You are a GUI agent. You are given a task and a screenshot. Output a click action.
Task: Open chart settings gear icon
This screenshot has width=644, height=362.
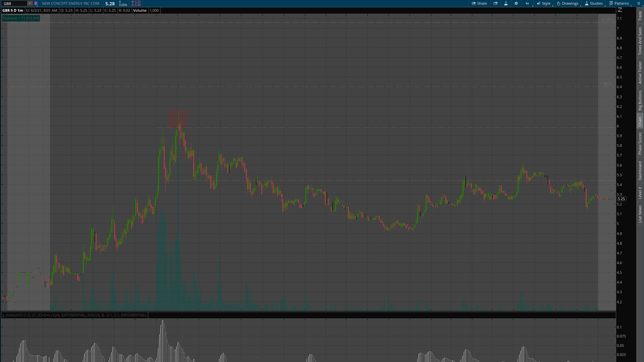[516, 3]
